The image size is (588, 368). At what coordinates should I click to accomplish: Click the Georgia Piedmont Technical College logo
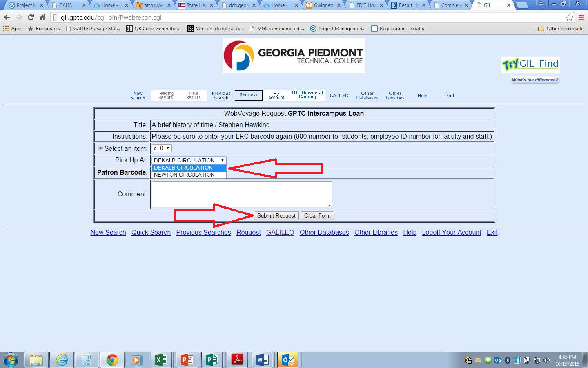[294, 56]
